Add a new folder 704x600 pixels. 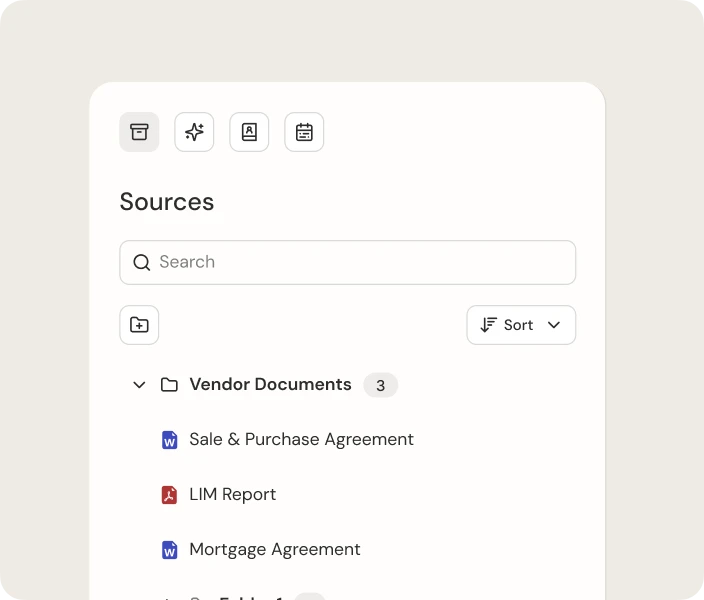tap(139, 325)
